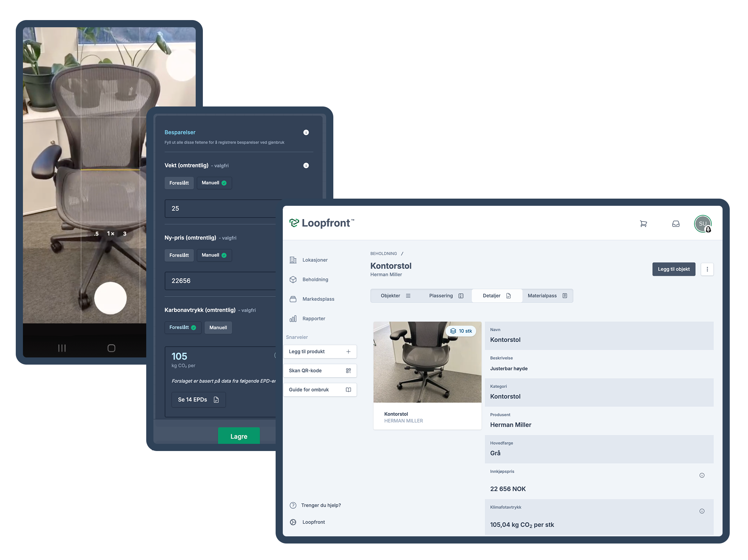748x560 pixels.
Task: Open the shopping cart icon
Action: [643, 224]
